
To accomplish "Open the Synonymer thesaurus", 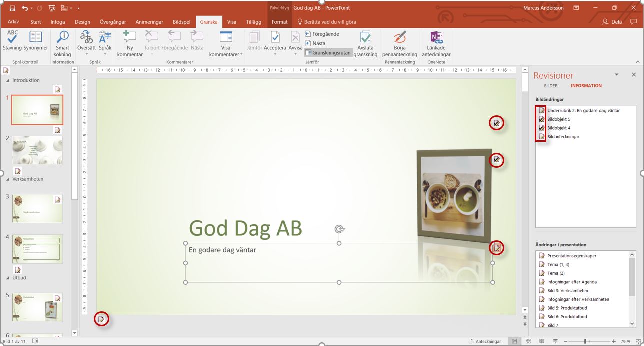I will point(36,41).
